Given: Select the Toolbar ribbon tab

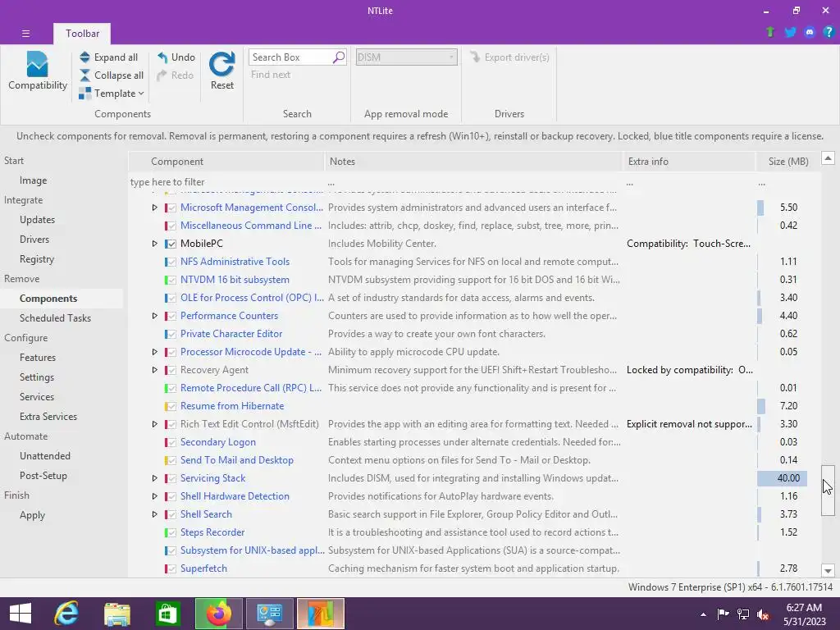Looking at the screenshot, I should click(82, 33).
